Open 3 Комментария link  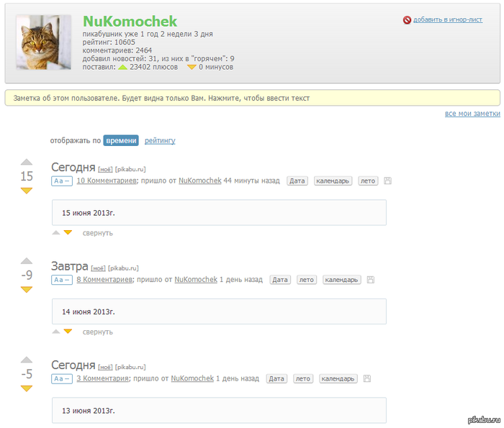pos(103,378)
